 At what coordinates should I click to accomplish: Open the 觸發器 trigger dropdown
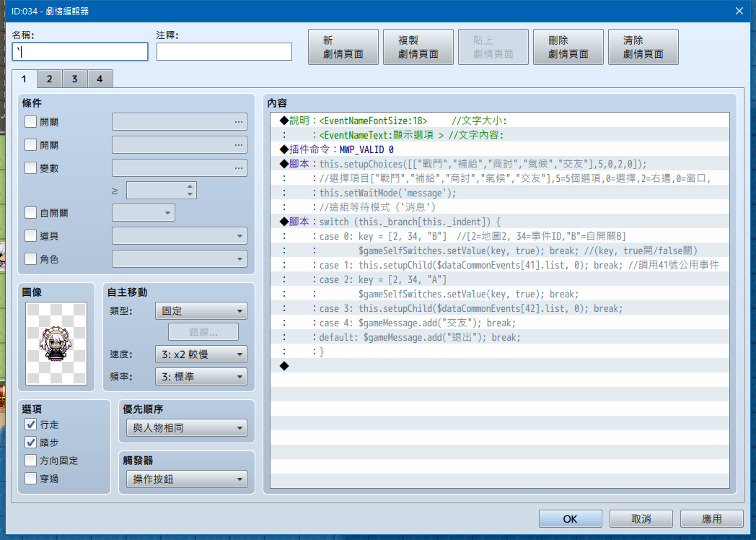[187, 479]
